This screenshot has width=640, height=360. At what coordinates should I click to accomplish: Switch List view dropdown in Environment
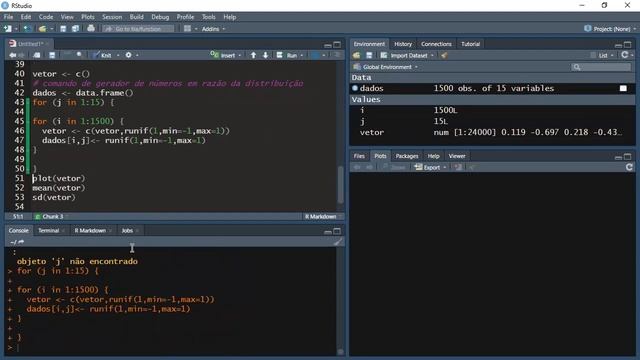602,55
